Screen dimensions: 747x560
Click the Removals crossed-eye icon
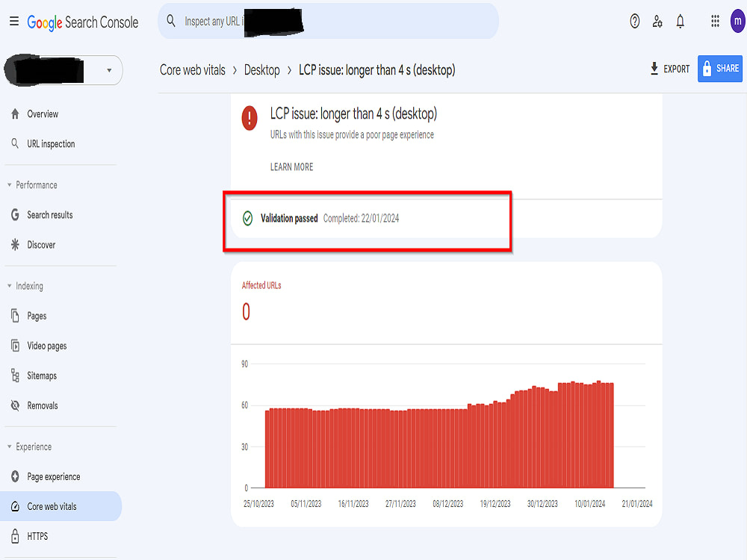coord(15,405)
